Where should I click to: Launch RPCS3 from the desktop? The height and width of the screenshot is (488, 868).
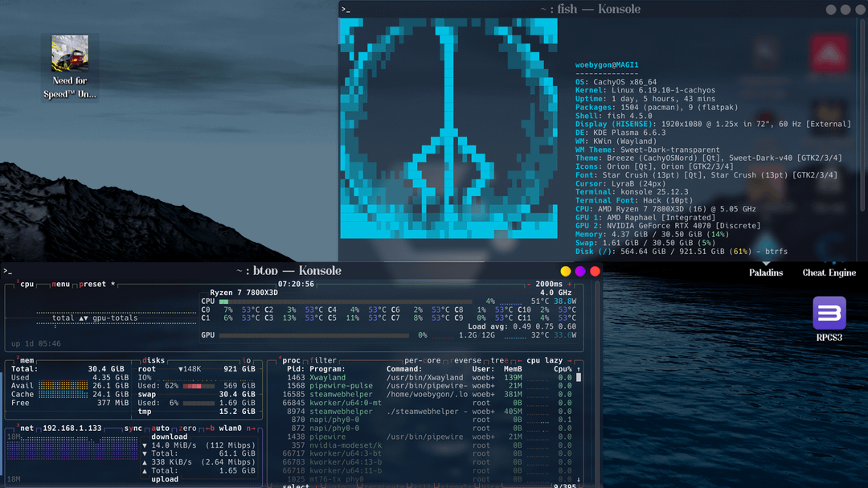pyautogui.click(x=829, y=314)
